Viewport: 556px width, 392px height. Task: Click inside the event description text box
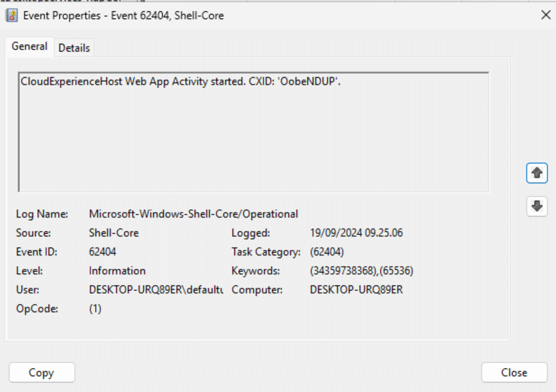pos(254,132)
